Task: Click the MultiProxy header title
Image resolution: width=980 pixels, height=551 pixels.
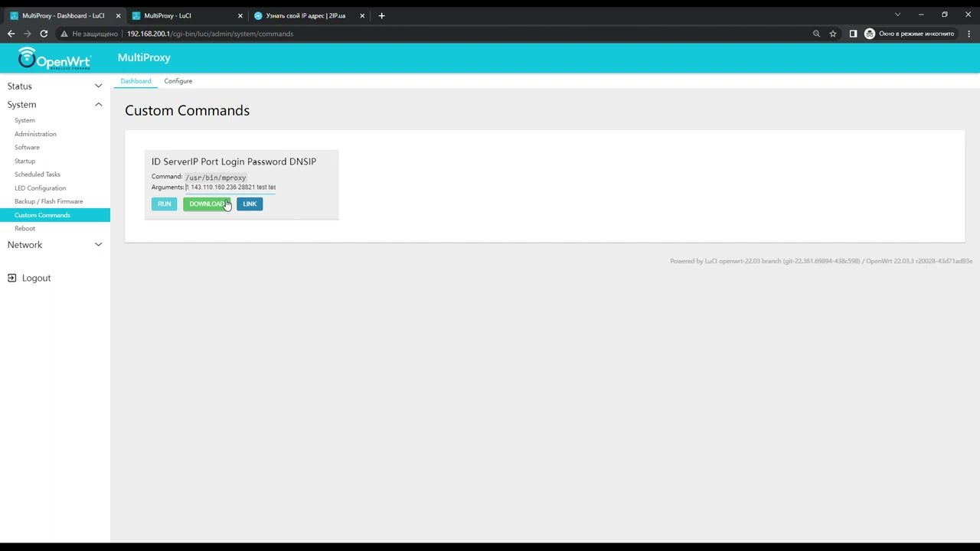Action: tap(144, 57)
